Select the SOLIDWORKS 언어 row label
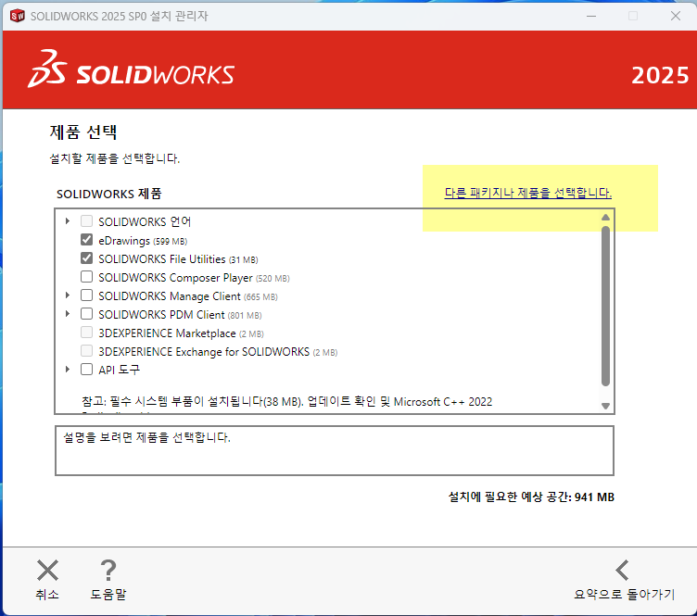 tap(145, 221)
